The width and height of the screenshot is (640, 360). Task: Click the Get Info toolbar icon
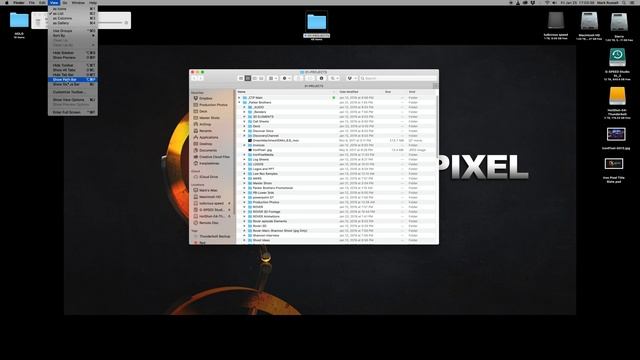(x=322, y=78)
